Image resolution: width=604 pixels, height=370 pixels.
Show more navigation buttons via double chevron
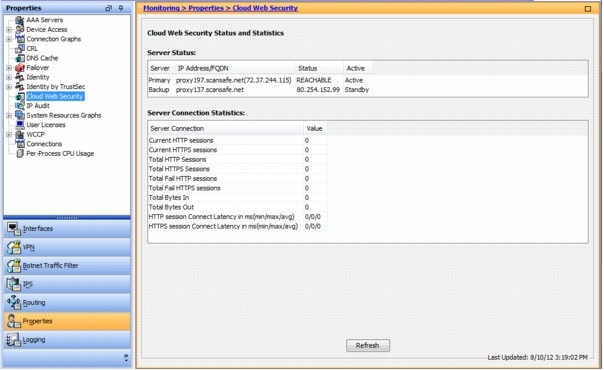pyautogui.click(x=126, y=358)
